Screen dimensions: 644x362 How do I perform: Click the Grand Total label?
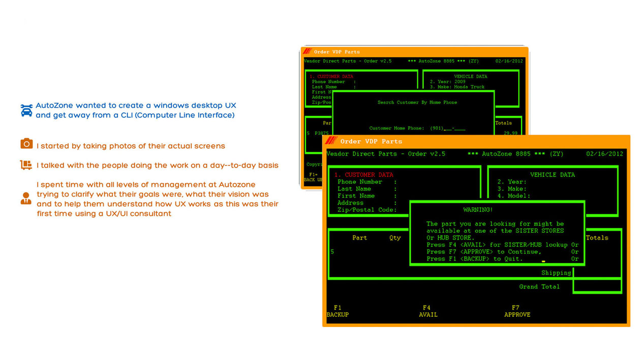pos(539,287)
